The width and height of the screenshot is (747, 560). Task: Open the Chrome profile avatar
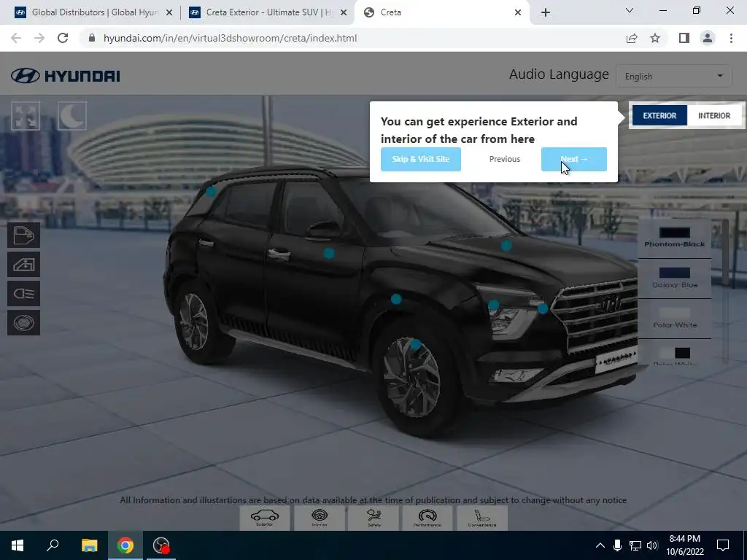[708, 38]
